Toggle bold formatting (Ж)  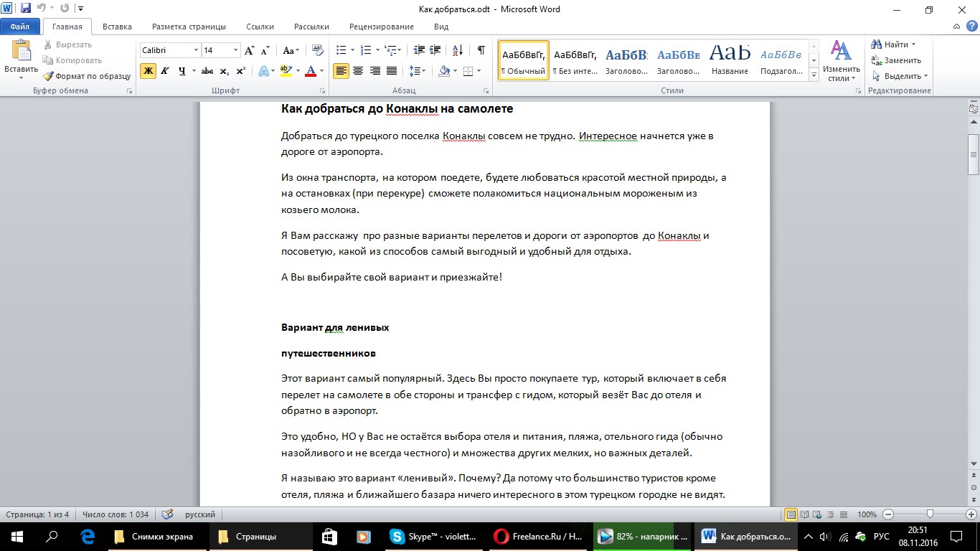pyautogui.click(x=148, y=71)
